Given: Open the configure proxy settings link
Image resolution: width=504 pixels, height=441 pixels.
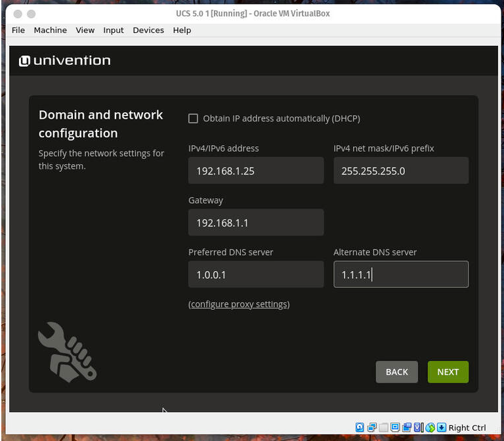Looking at the screenshot, I should click(x=239, y=304).
